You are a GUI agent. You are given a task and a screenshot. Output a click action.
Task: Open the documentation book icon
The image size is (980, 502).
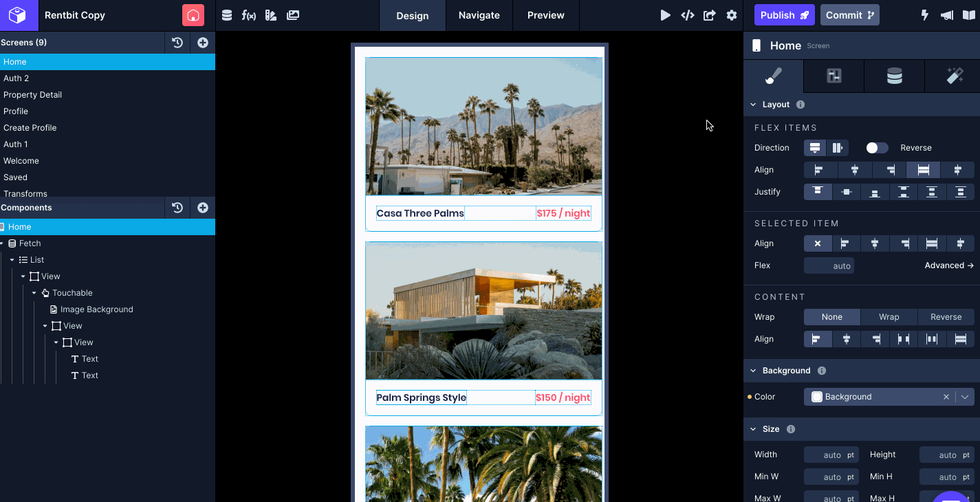pyautogui.click(x=969, y=15)
